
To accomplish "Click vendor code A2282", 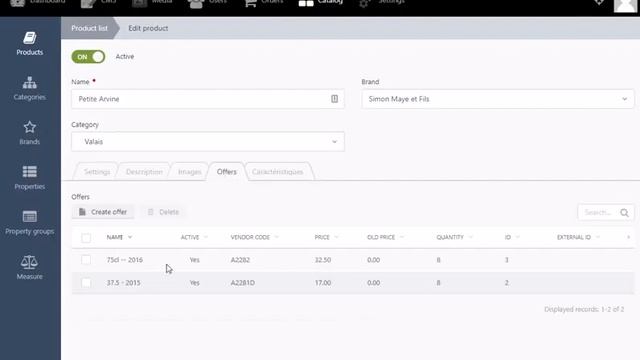I will (x=240, y=260).
